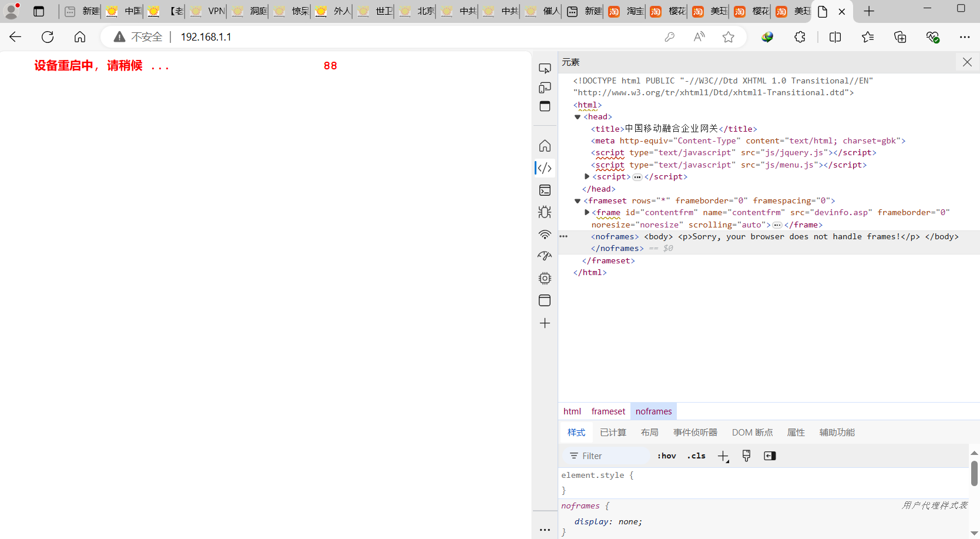Open Browser essentials heart icon
The image size is (980, 539).
(933, 37)
